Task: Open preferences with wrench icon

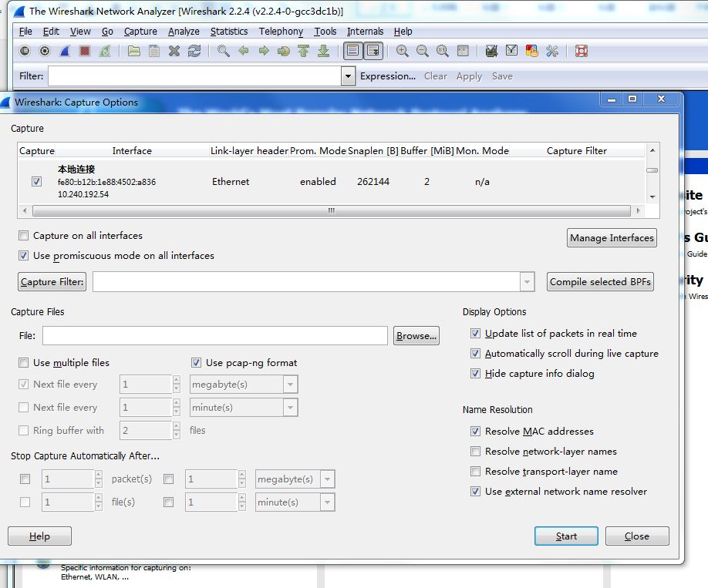Action: (x=551, y=51)
